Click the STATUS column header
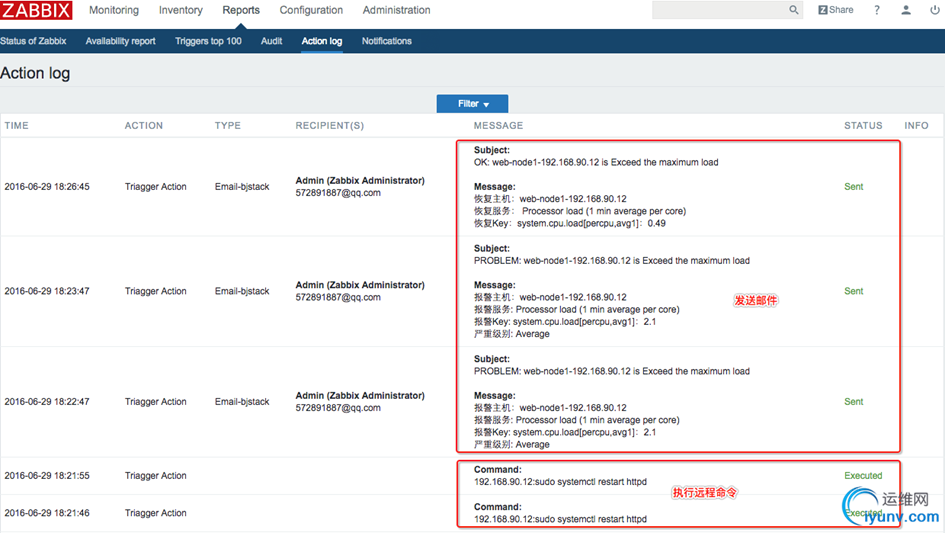 click(x=863, y=125)
